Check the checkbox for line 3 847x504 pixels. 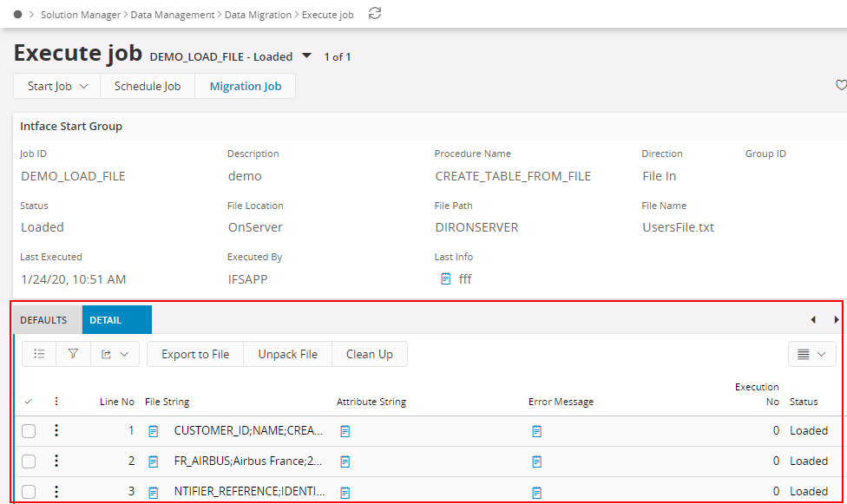click(x=29, y=492)
